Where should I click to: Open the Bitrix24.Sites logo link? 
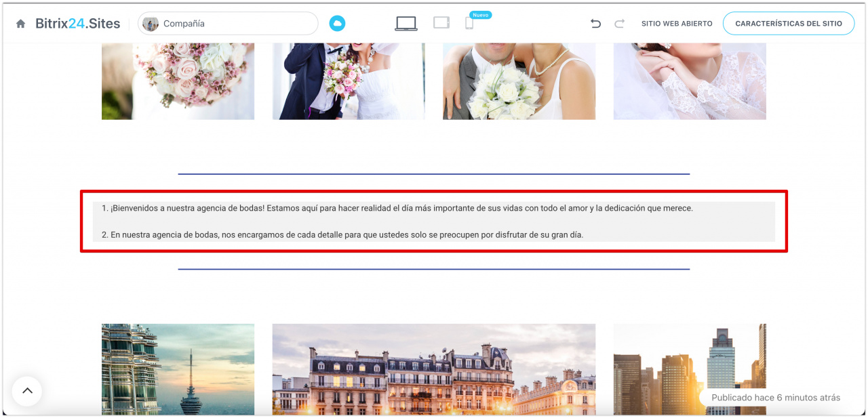coord(77,24)
